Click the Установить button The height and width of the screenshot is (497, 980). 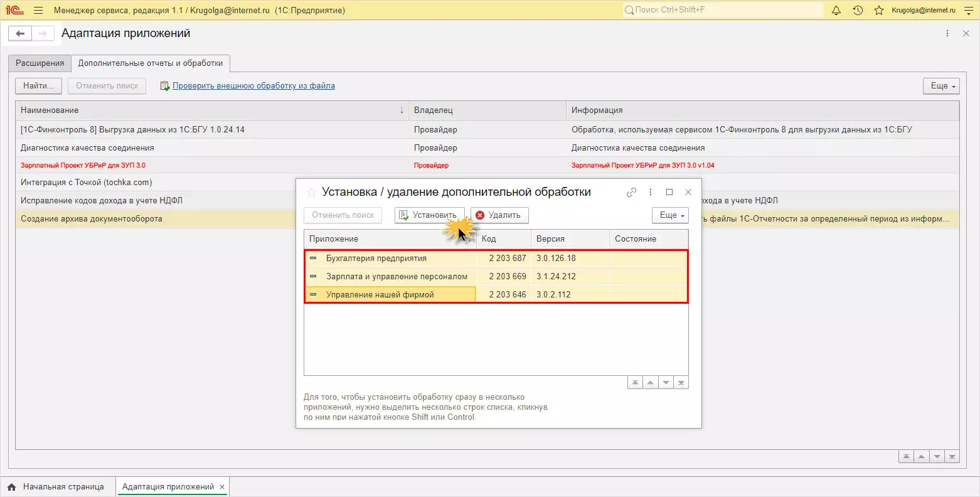point(430,215)
